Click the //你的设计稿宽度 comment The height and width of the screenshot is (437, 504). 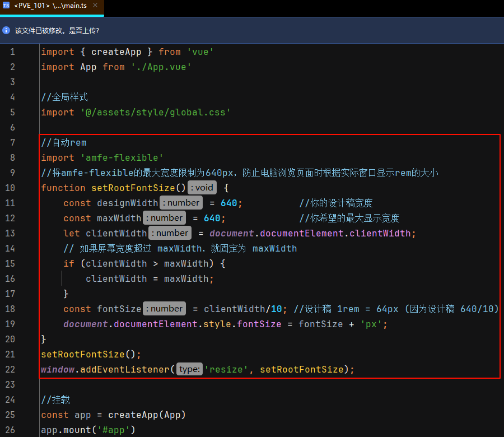click(x=336, y=203)
